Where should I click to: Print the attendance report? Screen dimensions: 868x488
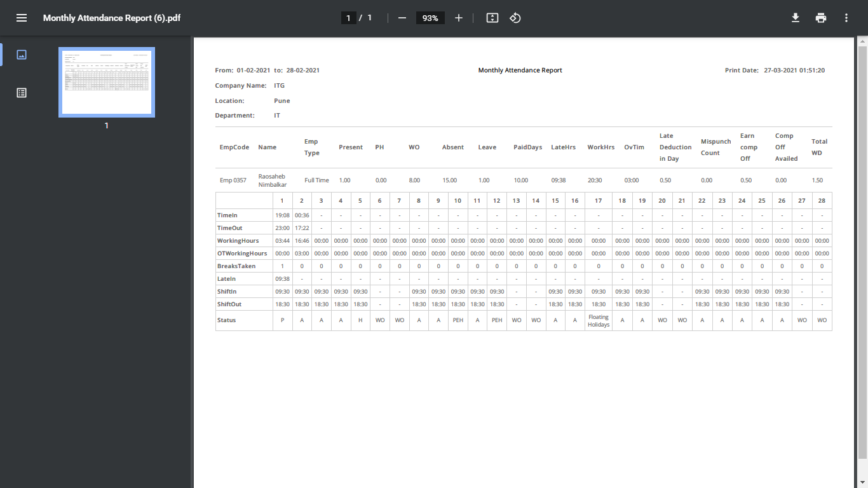[x=821, y=18]
